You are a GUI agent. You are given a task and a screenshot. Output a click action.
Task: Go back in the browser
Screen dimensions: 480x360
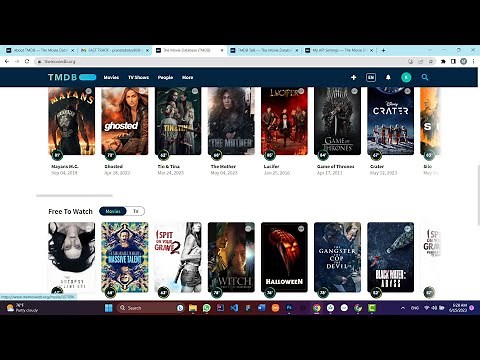[x=7, y=61]
